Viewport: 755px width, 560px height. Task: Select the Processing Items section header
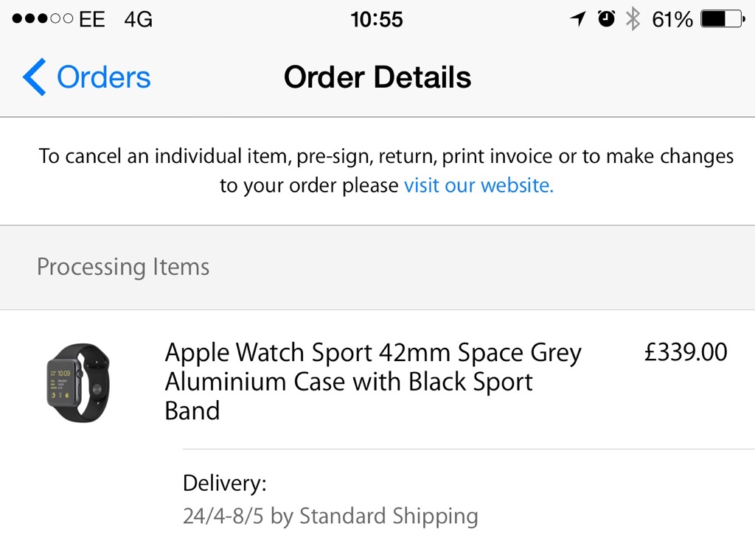(x=123, y=267)
